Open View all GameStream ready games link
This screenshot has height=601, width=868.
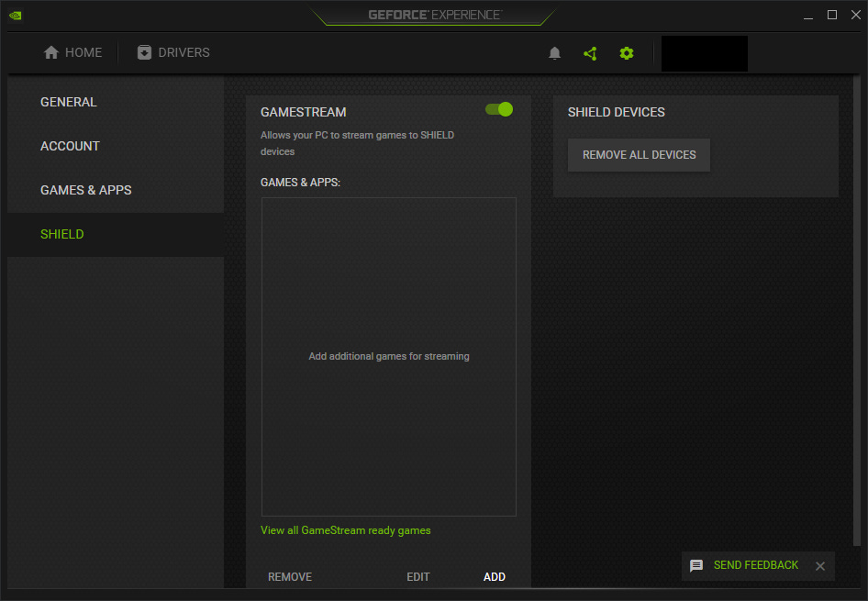coord(345,530)
